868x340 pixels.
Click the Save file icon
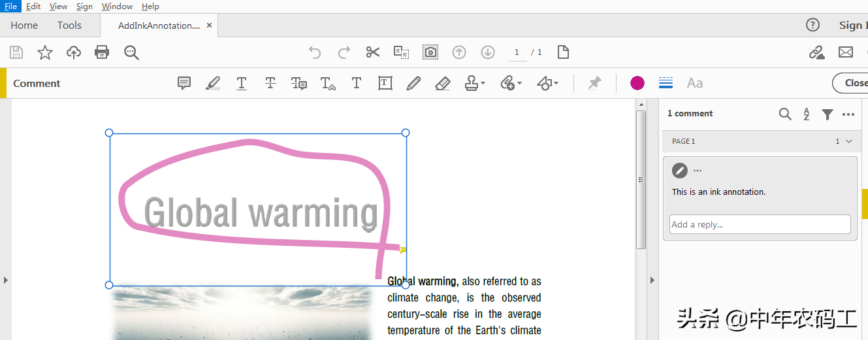tap(16, 52)
